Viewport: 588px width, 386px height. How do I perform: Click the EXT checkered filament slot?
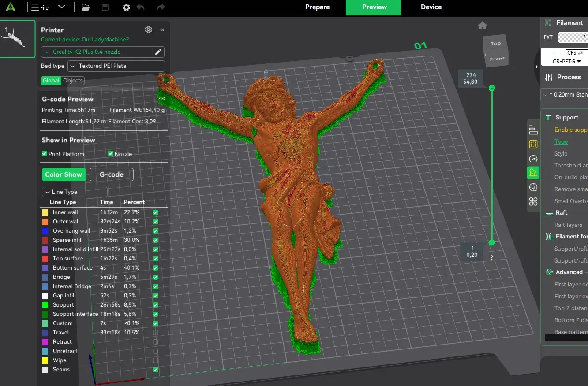(x=573, y=37)
